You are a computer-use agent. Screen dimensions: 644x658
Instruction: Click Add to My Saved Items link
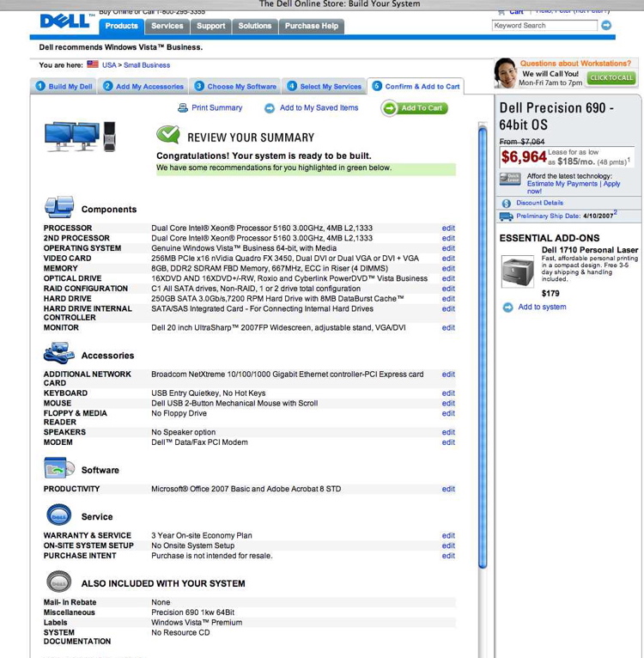coord(319,108)
